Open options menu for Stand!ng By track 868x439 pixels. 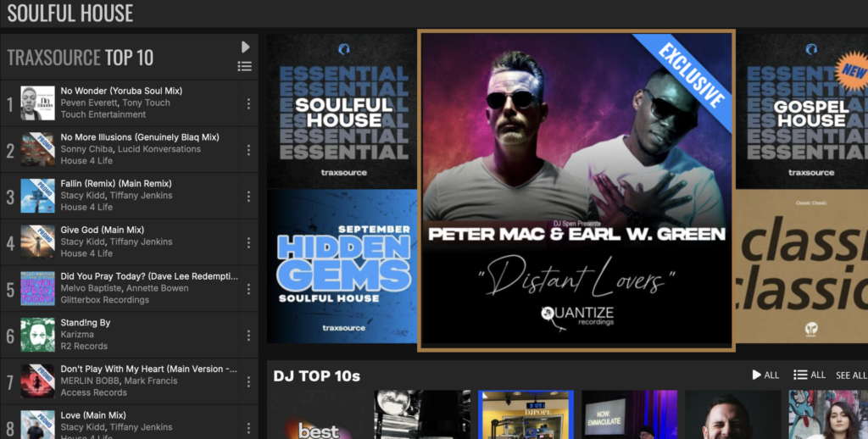coord(248,335)
